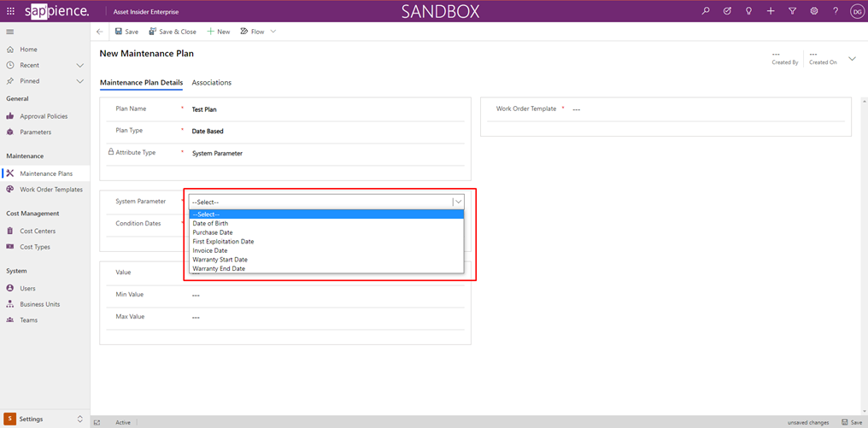Click the Save & Close button
The width and height of the screenshot is (868, 428).
(173, 32)
